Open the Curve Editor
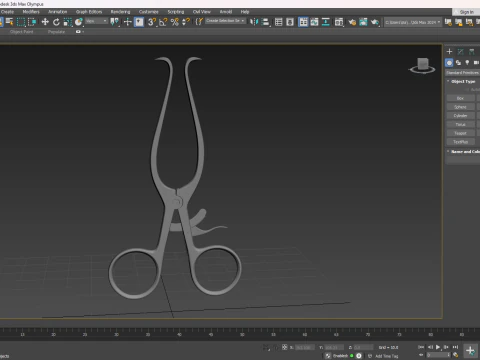The image size is (480, 360). click(314, 22)
